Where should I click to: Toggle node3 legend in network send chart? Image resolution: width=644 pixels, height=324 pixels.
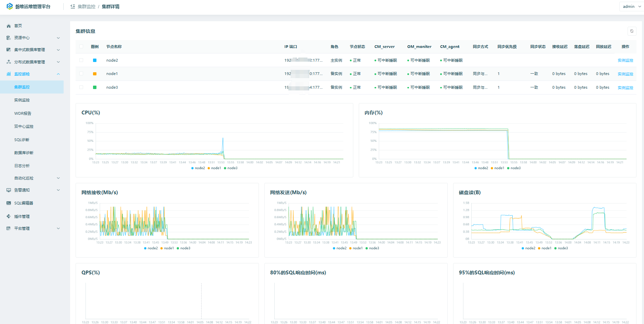click(372, 248)
